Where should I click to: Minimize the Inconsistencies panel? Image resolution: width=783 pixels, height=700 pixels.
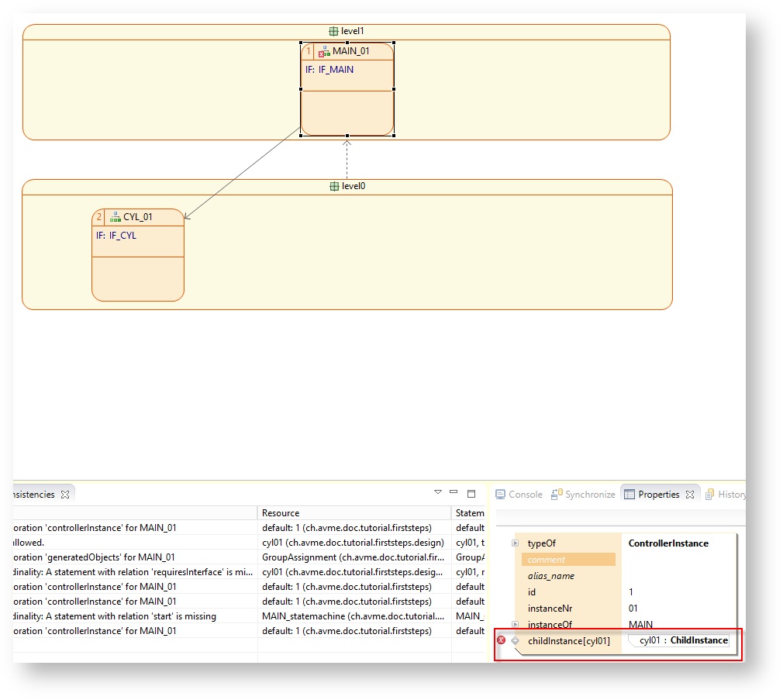pyautogui.click(x=454, y=492)
